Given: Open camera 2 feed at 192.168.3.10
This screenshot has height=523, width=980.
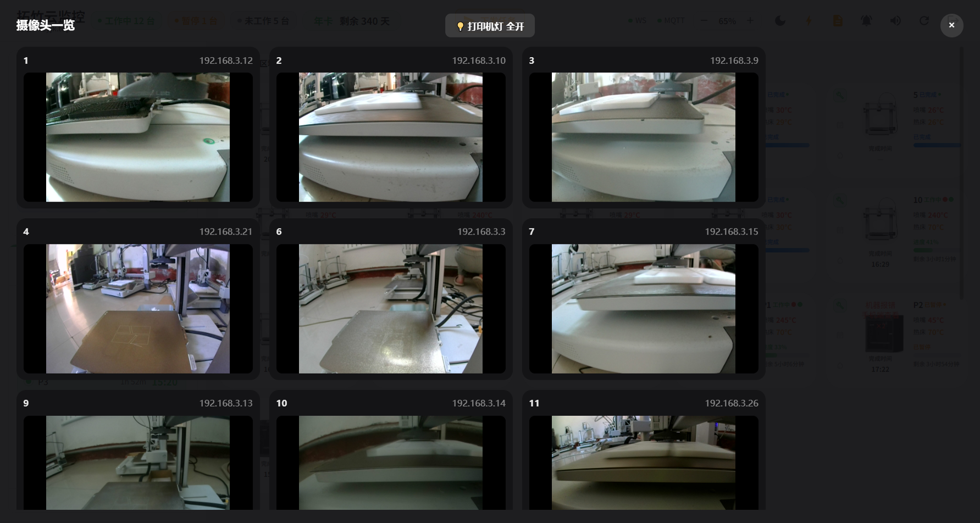Looking at the screenshot, I should tap(391, 137).
